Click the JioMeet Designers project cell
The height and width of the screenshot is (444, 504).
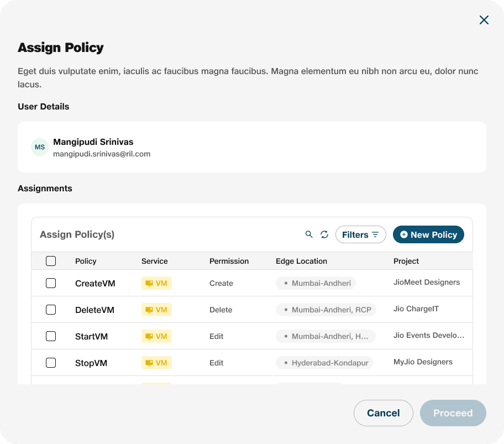click(427, 282)
